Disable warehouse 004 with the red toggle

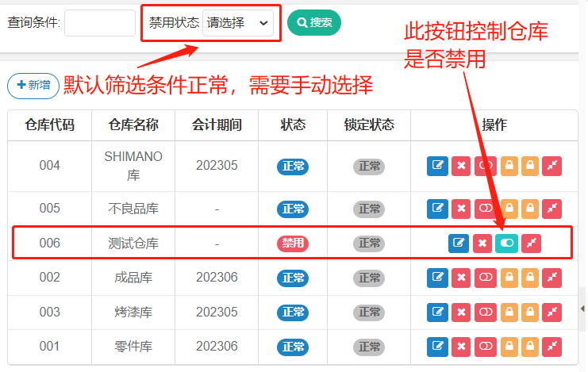point(485,166)
